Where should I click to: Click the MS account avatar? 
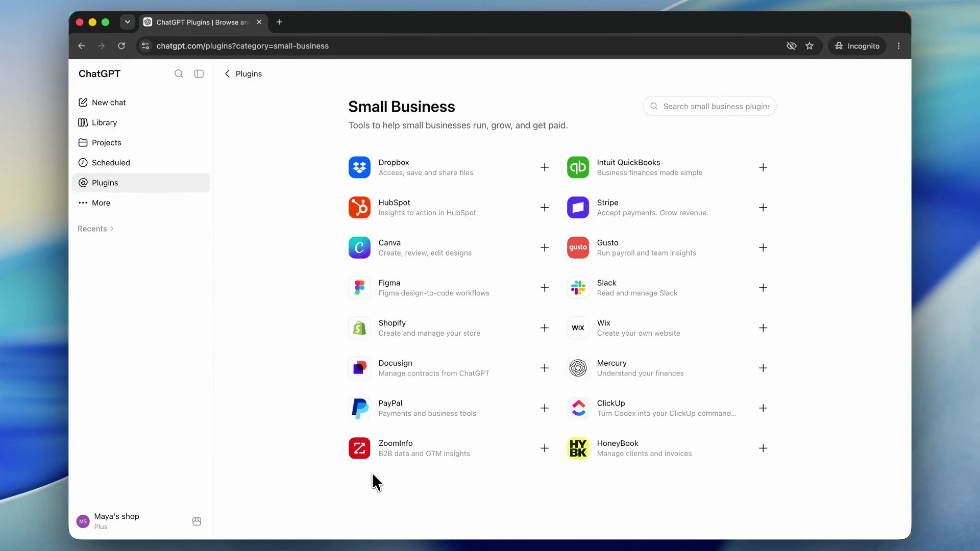(x=83, y=521)
